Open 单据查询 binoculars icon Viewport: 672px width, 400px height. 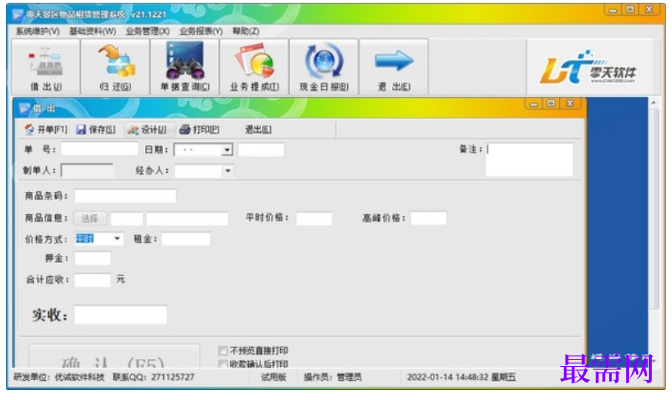point(185,67)
